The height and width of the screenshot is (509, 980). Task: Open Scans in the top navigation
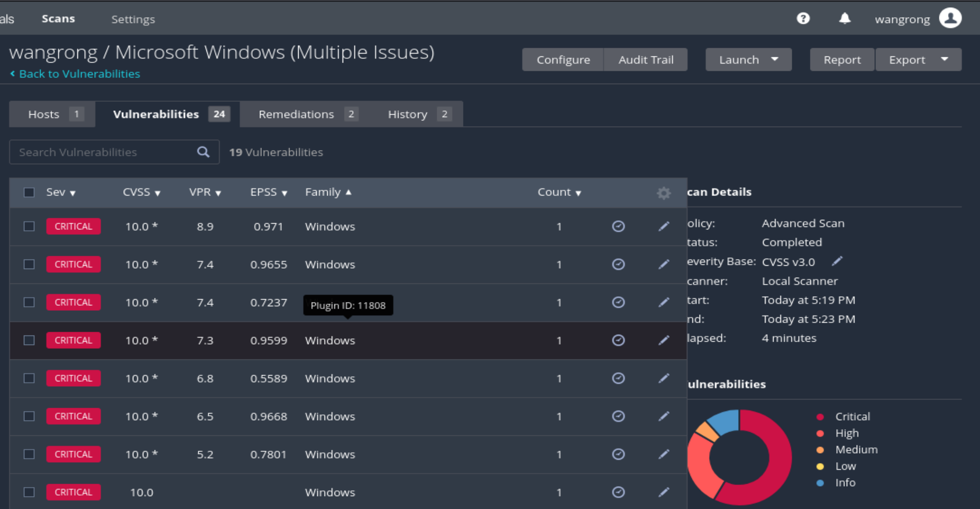(x=58, y=19)
